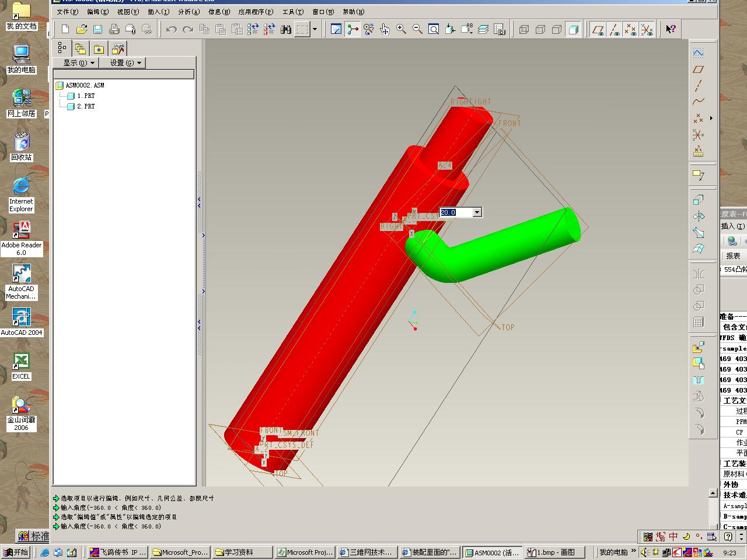Select the datum axis tool in right toolbar
This screenshot has height=560, width=747.
pos(698,85)
